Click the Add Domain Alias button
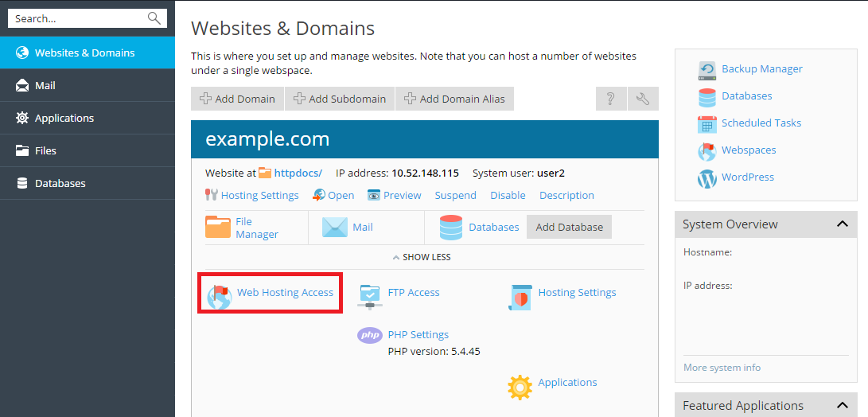Viewport: 868px width, 417px height. pyautogui.click(x=454, y=99)
